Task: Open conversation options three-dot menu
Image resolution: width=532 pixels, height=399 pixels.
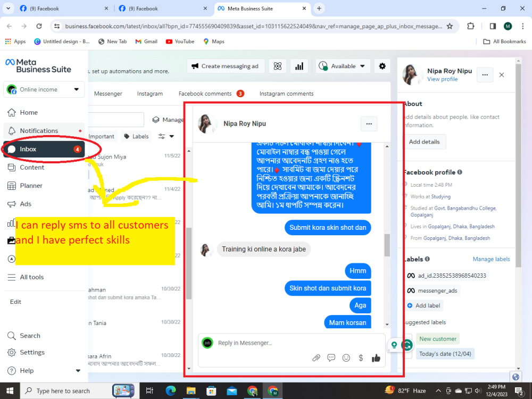Action: [369, 124]
